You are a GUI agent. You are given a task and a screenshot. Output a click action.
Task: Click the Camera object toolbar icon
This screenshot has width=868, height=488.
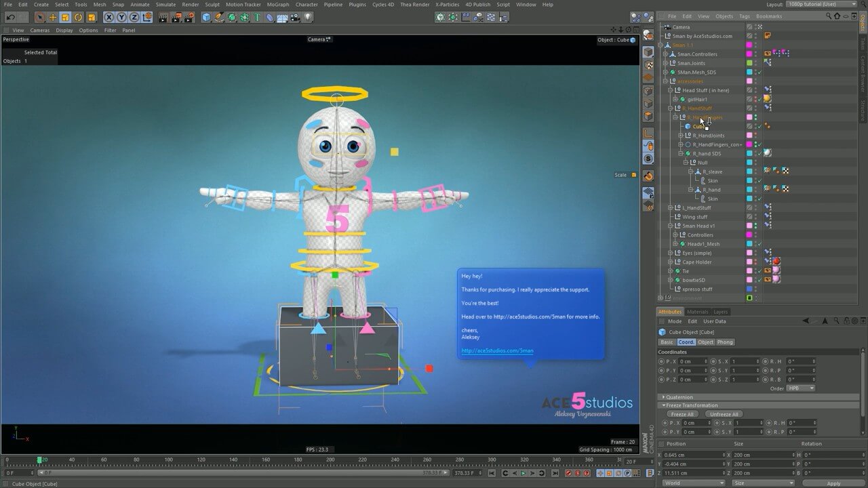[x=296, y=17]
